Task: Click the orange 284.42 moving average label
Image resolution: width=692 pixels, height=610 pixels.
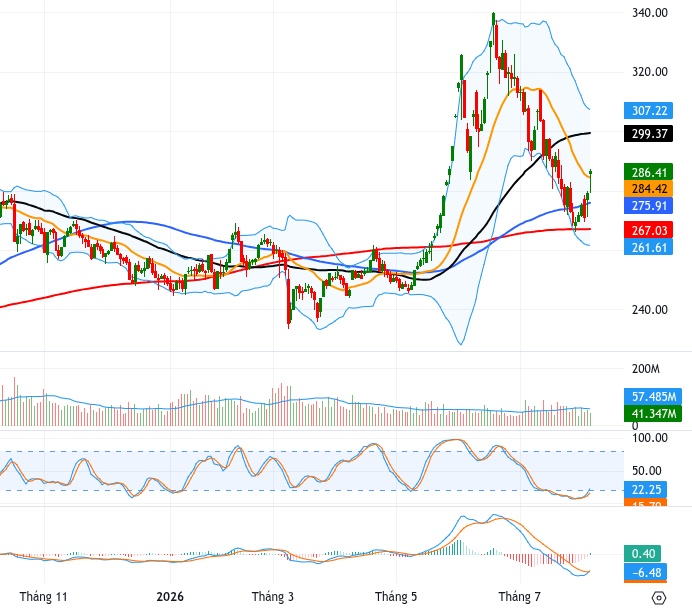Action: [x=648, y=188]
